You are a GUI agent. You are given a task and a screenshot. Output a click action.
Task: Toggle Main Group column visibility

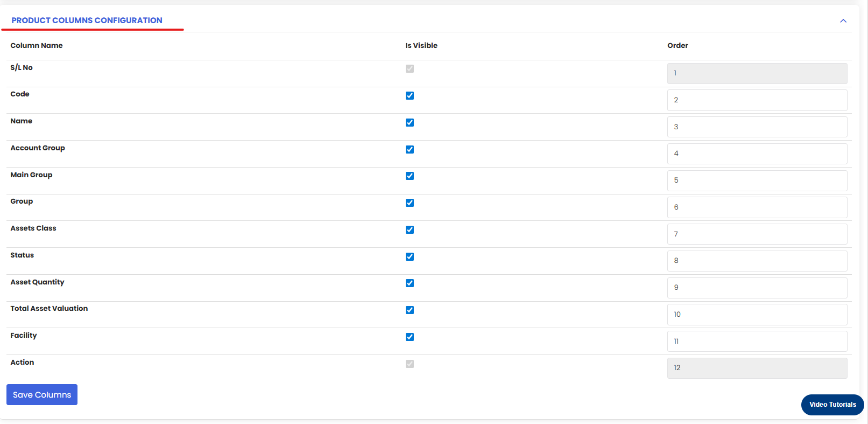click(410, 176)
